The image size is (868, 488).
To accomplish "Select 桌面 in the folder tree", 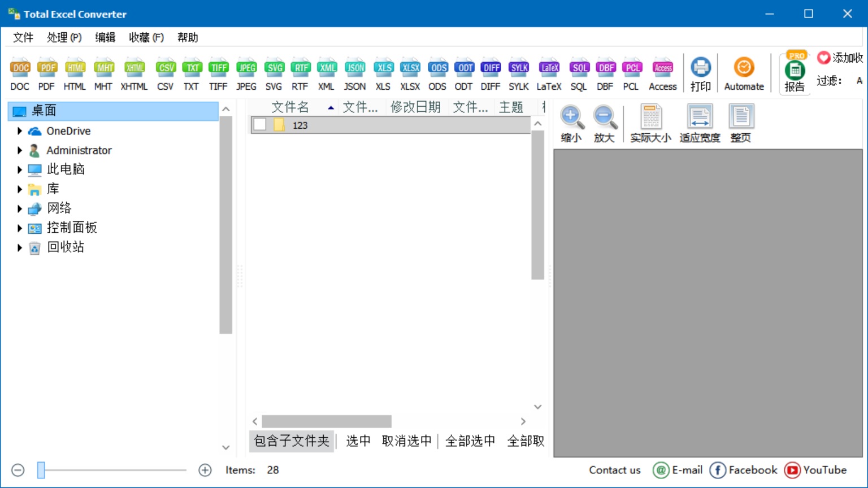I will tap(113, 111).
